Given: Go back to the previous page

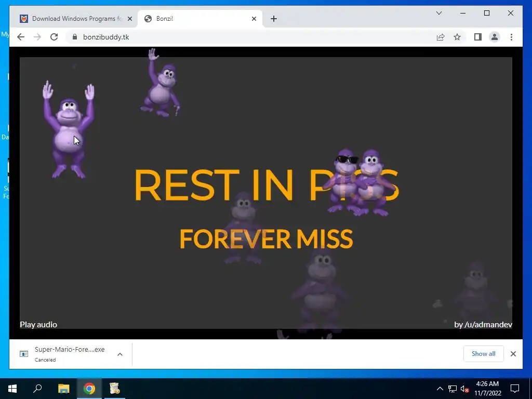Looking at the screenshot, I should pos(21,37).
